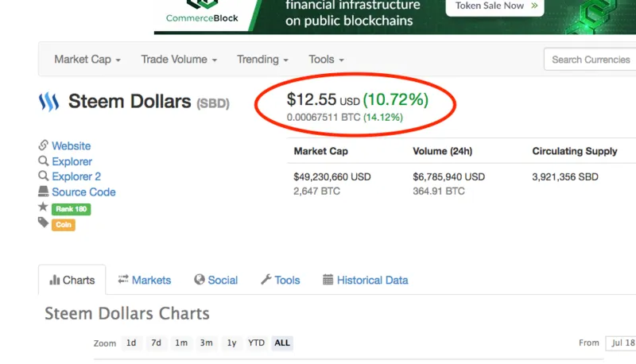Screen dimensions: 636x364
Task: Click the calendar icon for Historical Data
Action: pyautogui.click(x=328, y=280)
